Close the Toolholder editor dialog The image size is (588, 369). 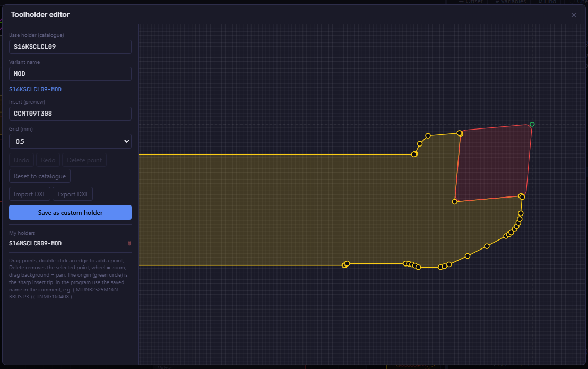(x=573, y=15)
